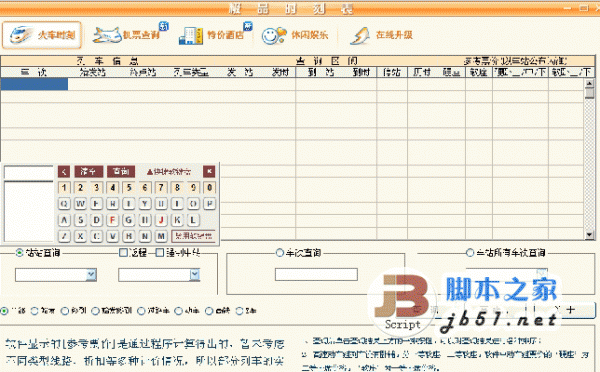Tap digit 3 on the soft keyboard
Viewport: 600px width, 372px height.
coord(96,188)
